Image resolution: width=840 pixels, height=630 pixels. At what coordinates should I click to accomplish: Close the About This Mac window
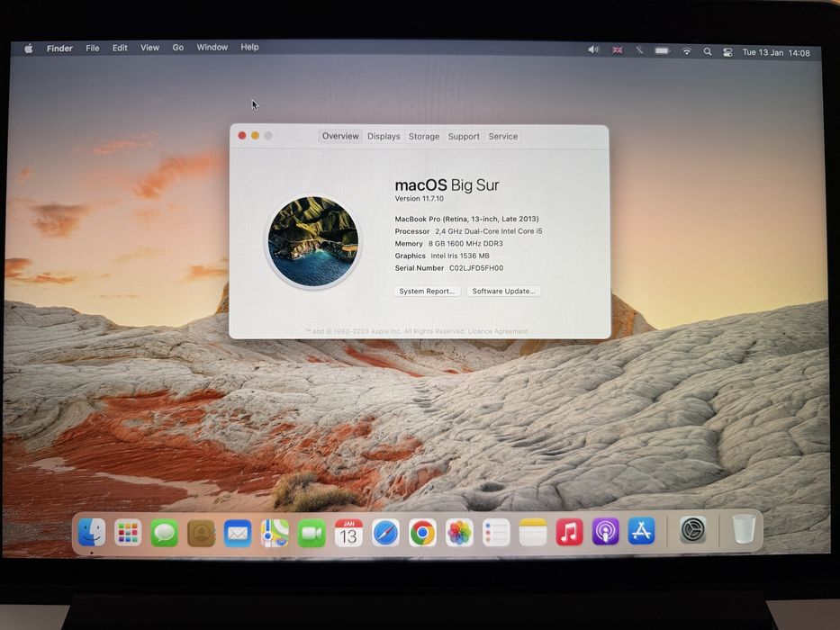(x=242, y=136)
